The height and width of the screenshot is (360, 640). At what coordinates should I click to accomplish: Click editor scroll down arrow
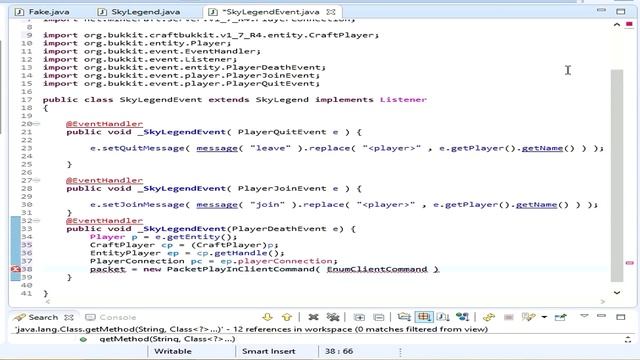click(x=617, y=293)
